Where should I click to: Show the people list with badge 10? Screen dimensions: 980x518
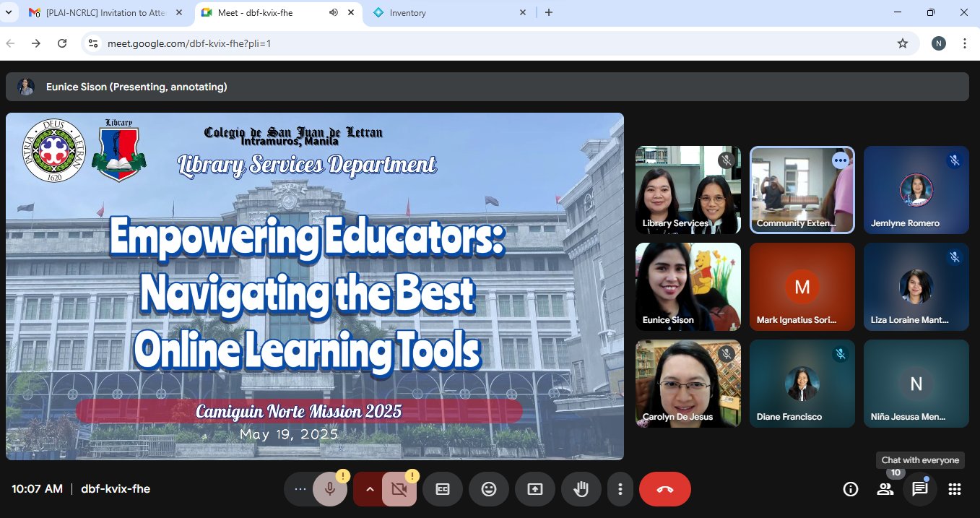coord(885,489)
